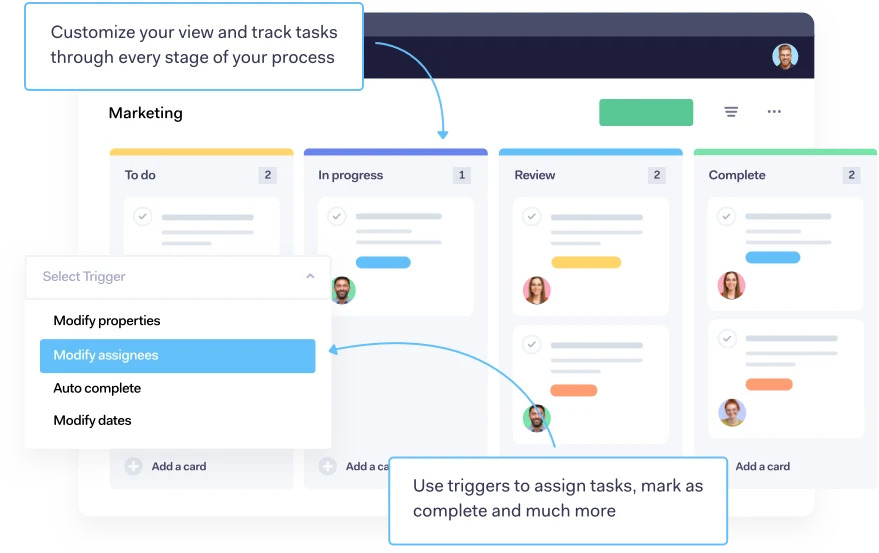Click blue tag on first Complete card
The height and width of the screenshot is (553, 879).
click(x=772, y=257)
